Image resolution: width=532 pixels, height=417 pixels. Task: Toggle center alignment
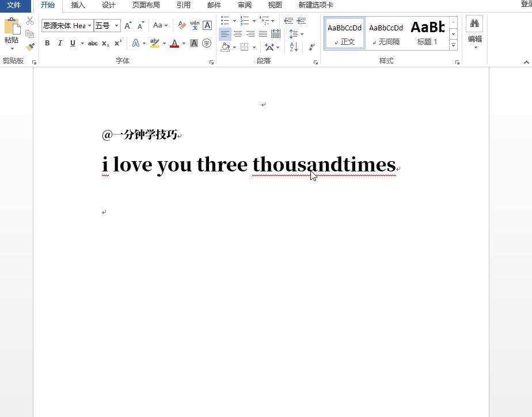point(238,34)
